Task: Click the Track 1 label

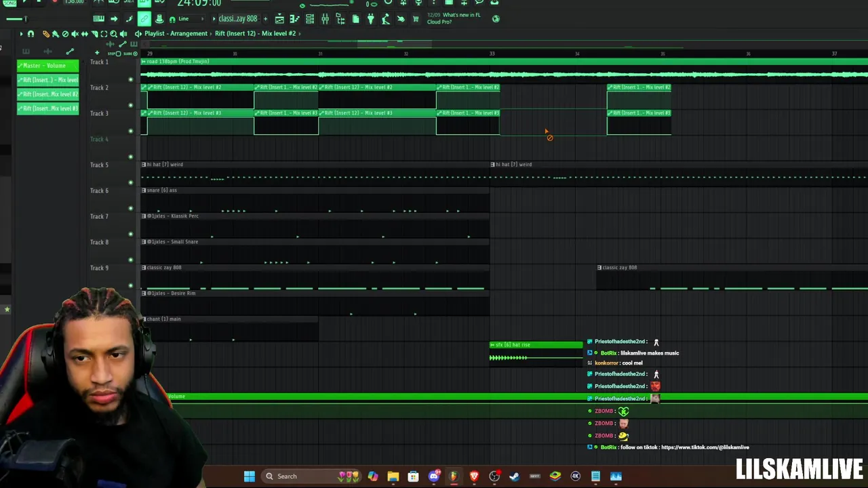Action: (x=99, y=62)
